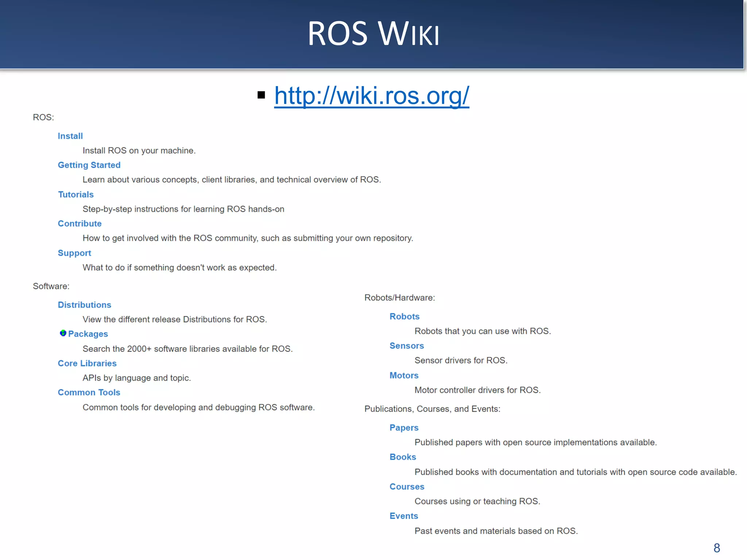
Task: Open the Robots link
Action: 405,316
